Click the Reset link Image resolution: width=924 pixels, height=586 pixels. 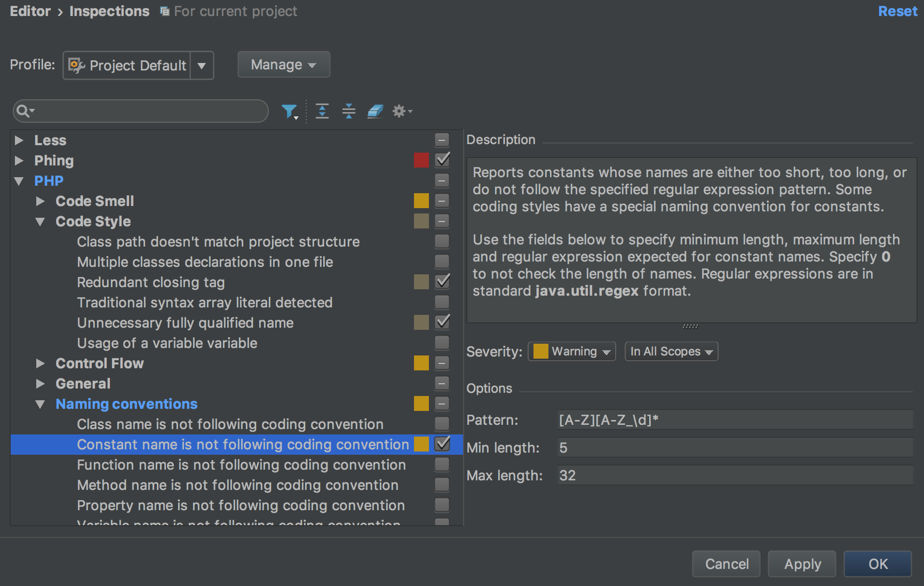click(x=897, y=12)
